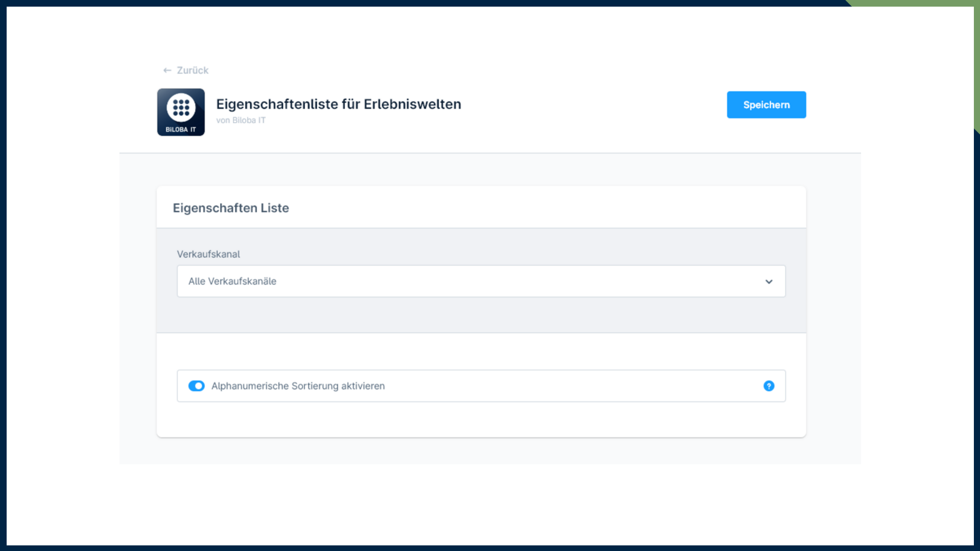Viewport: 980px width, 551px height.
Task: Click the Verkaufskanal field label
Action: [x=208, y=254]
